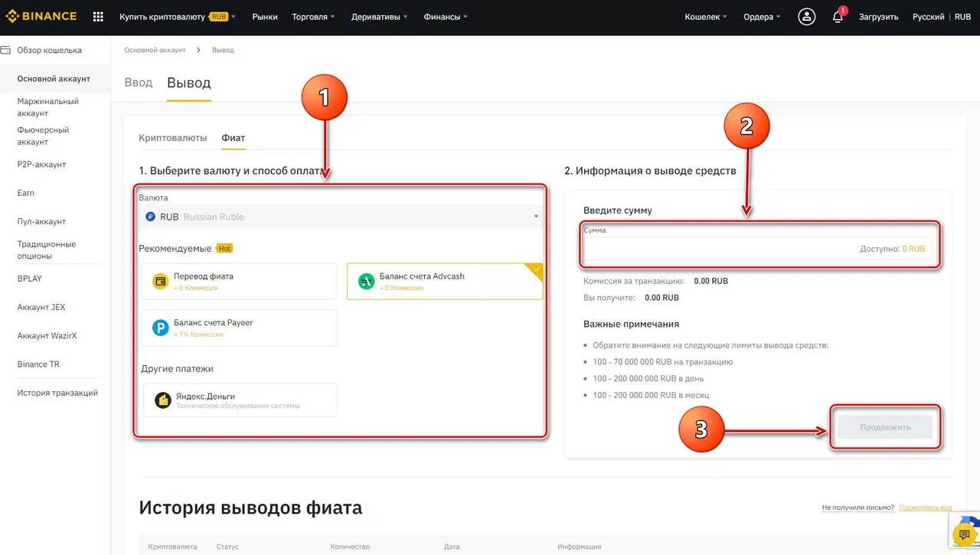Open the notifications bell
The image size is (980, 555).
[x=838, y=16]
